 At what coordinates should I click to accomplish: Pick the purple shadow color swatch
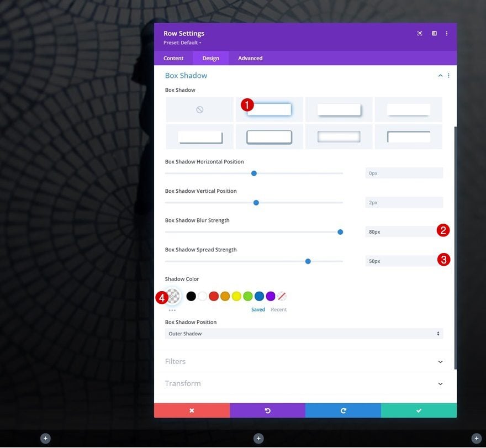point(271,297)
